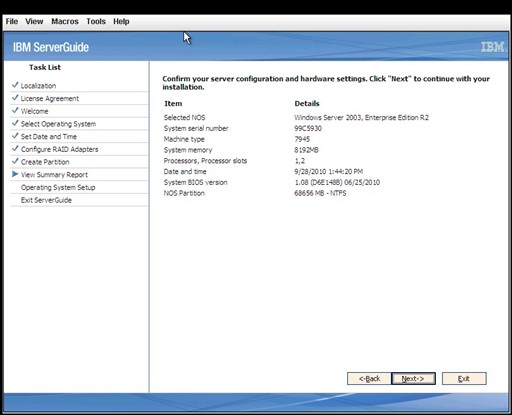This screenshot has height=415, width=512.
Task: Click the 68656 MB - NTFS value
Action: tap(320, 193)
